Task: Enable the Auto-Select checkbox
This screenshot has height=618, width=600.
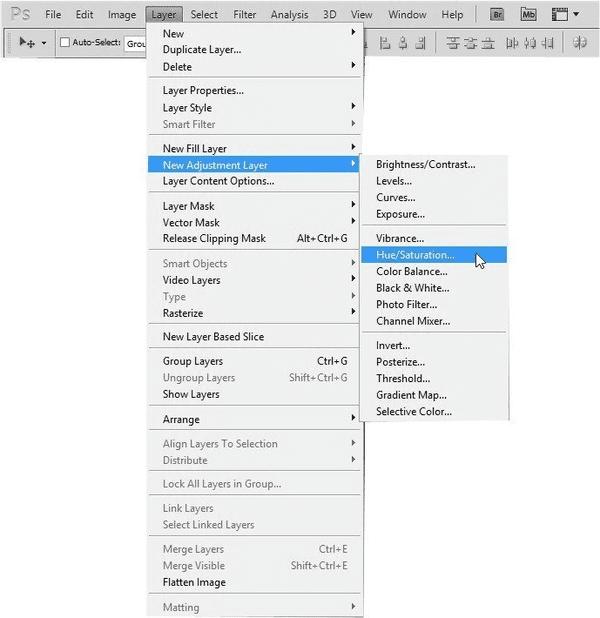Action: pyautogui.click(x=65, y=42)
